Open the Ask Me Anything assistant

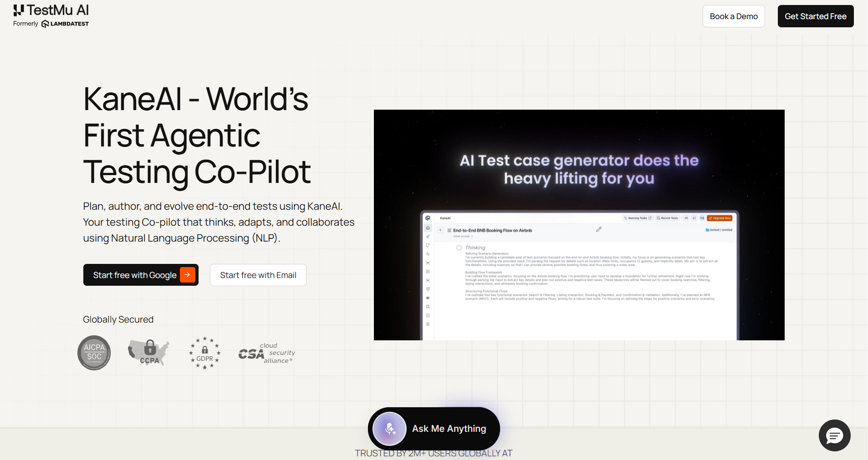(434, 429)
